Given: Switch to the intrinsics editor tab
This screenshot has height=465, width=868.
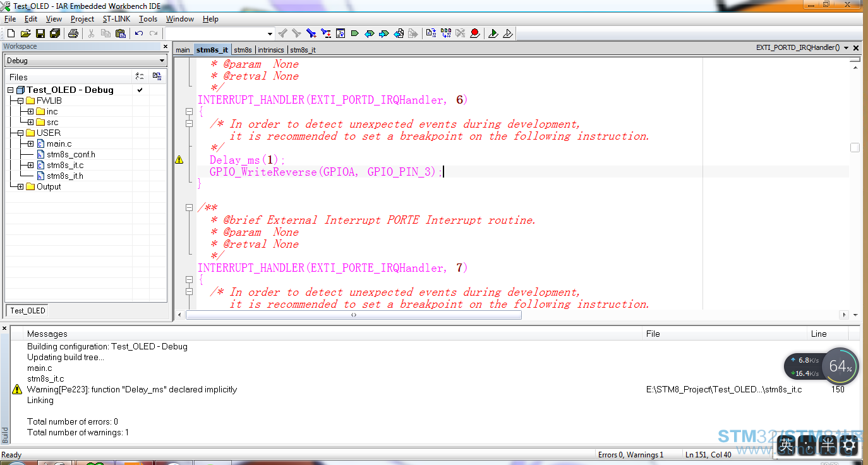Looking at the screenshot, I should 271,50.
